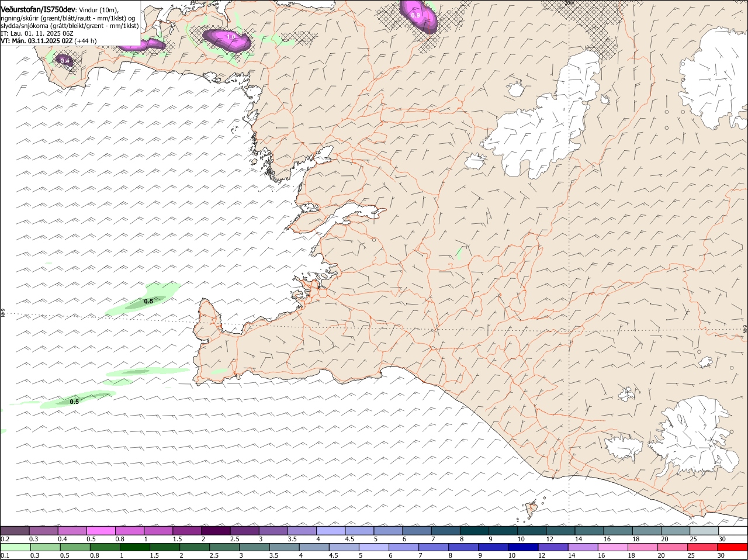Click the light blue rain swatch starting at 5
748x560 pixels.
pos(373,547)
